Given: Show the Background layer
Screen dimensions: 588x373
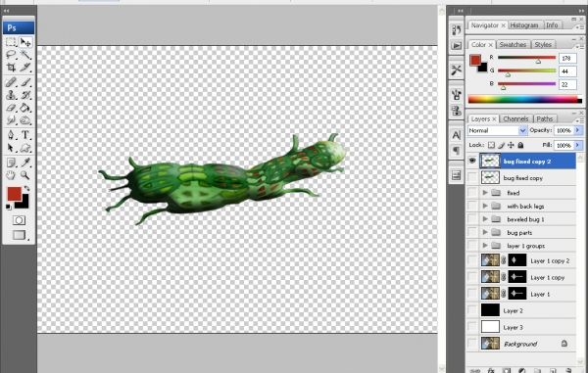Looking at the screenshot, I should (472, 344).
